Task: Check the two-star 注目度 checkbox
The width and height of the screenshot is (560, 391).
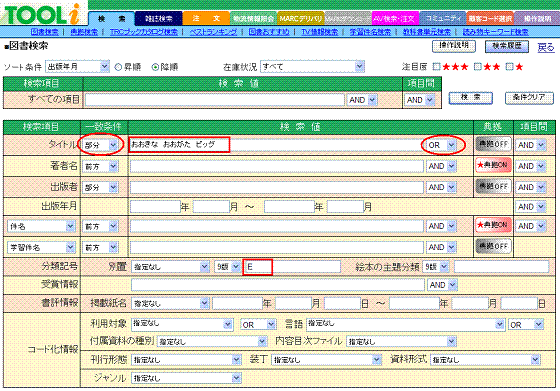Action: tap(478, 66)
